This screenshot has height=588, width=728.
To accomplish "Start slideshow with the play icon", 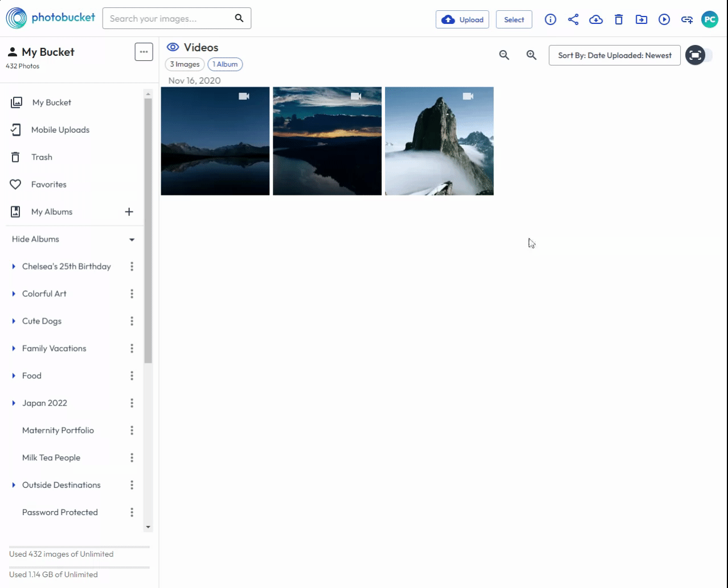I will pos(664,19).
